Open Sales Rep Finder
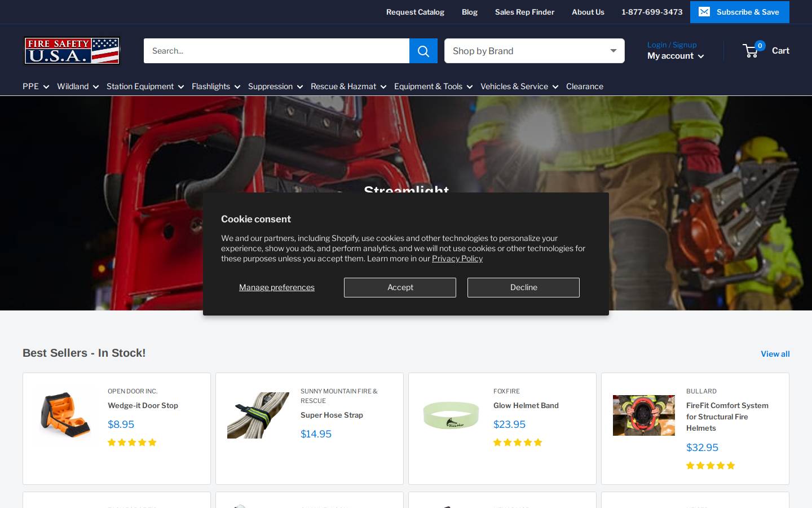 click(x=524, y=12)
